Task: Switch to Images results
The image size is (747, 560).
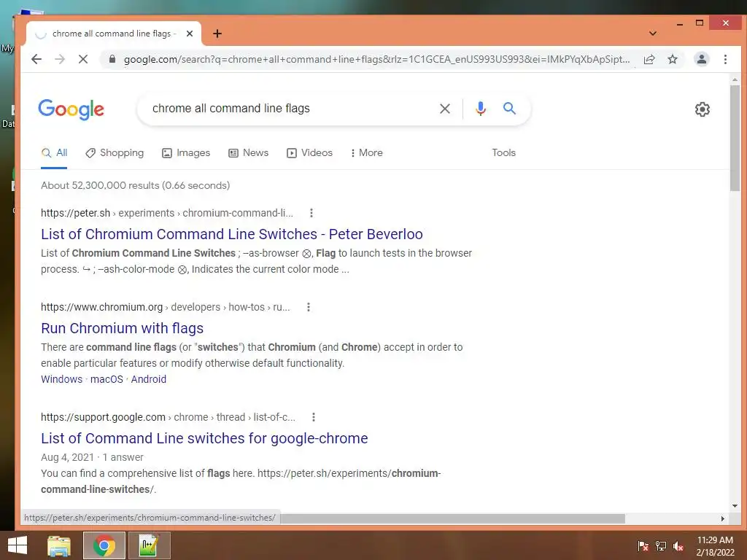Action: (186, 153)
